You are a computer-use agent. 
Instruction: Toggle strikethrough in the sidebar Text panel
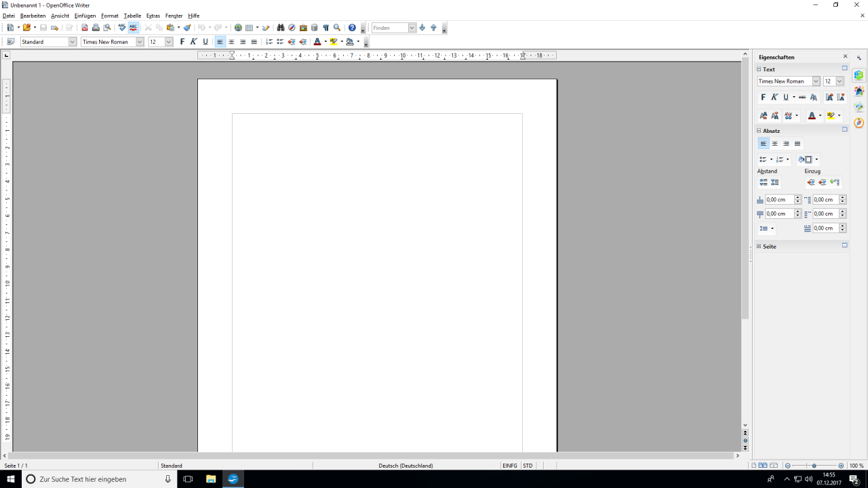[802, 97]
